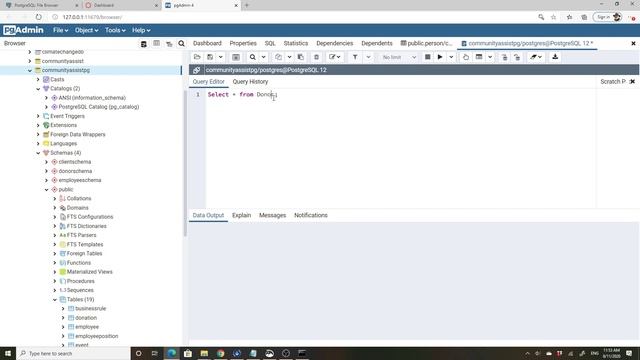Open the No limit rows dropdown
640x360 pixels.
[399, 57]
